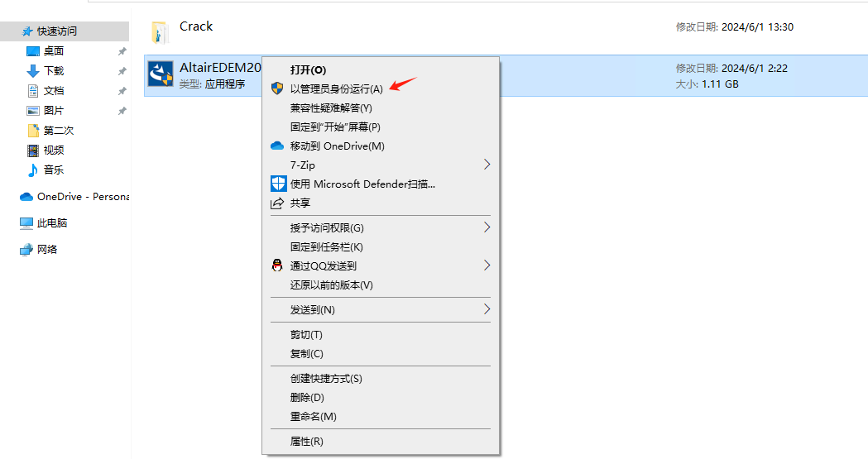Click the admin shield icon beside 以管理员身份运行
Viewport: 868px width, 459px height.
click(x=277, y=88)
